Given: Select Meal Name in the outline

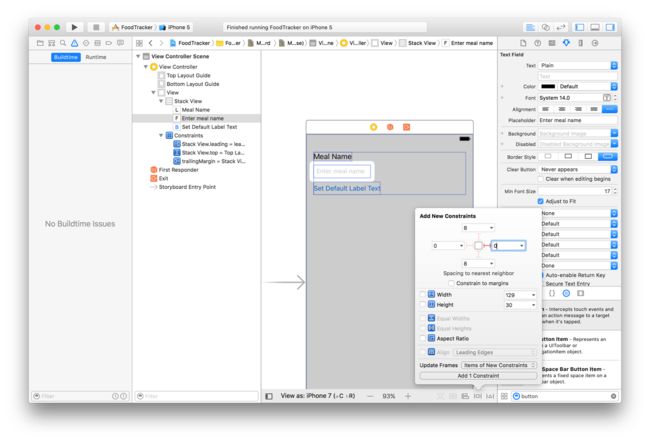Looking at the screenshot, I should 196,110.
